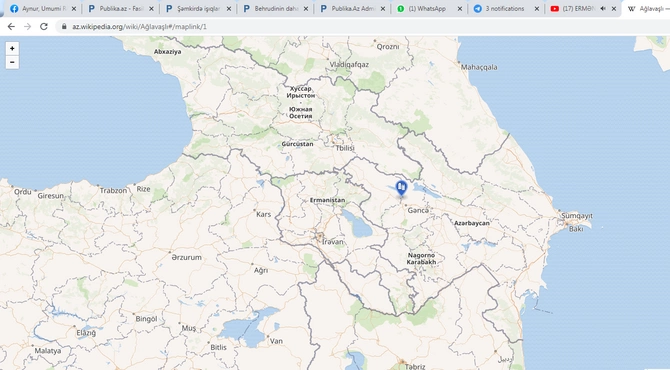Close the 3 notifications tab
This screenshot has height=370, width=670.
(x=537, y=9)
